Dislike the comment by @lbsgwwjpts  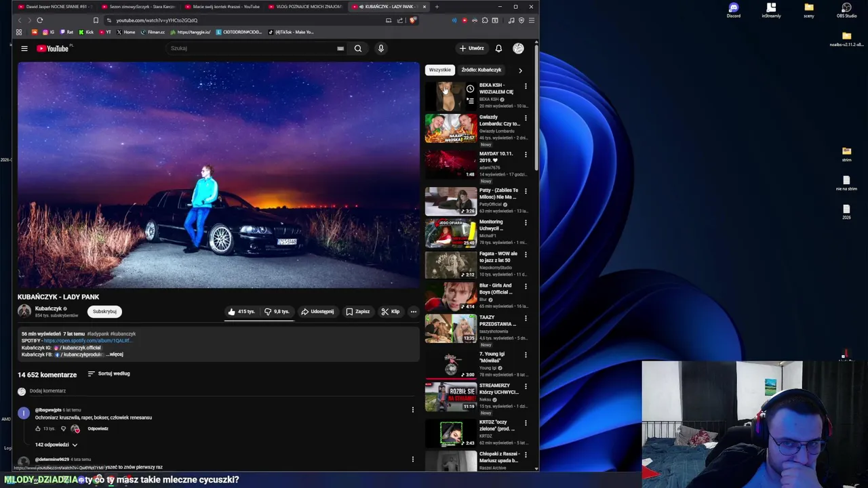click(x=63, y=428)
